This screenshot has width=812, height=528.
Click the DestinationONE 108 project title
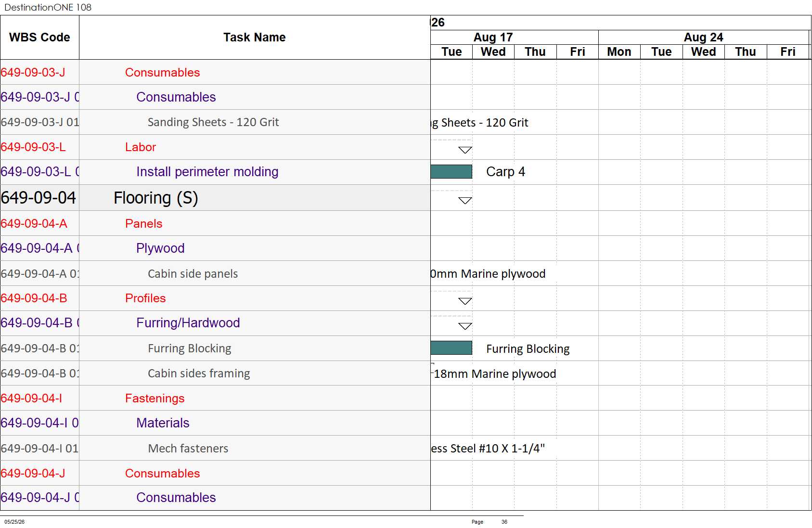point(48,7)
